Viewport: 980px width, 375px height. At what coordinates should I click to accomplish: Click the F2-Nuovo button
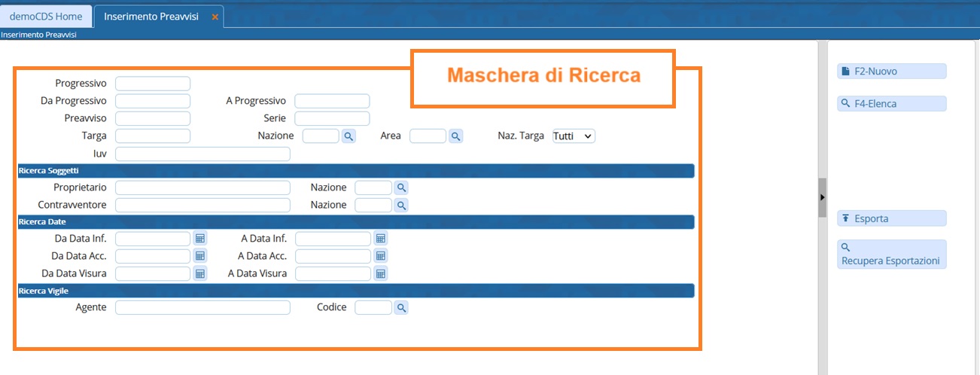(891, 72)
